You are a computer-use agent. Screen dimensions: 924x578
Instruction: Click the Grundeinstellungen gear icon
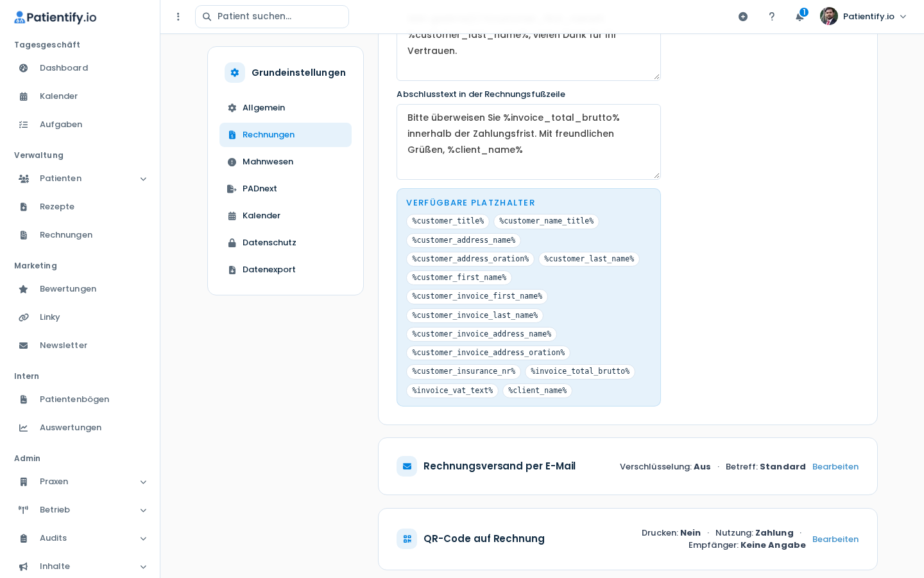coord(235,73)
